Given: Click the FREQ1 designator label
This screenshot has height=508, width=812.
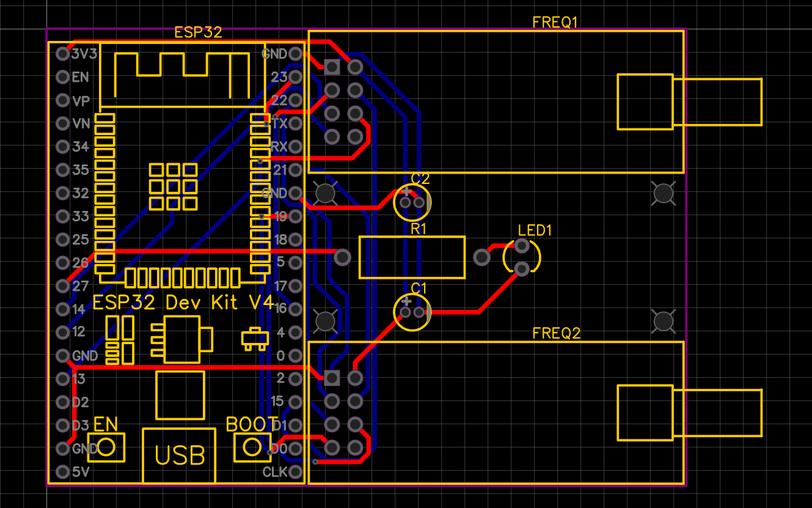Looking at the screenshot, I should click(x=555, y=23).
